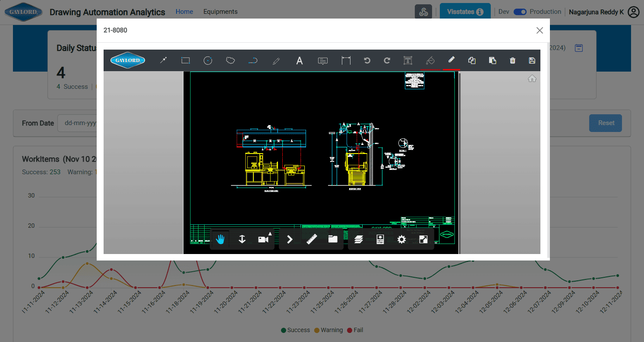Select the hand pan tool
644x342 pixels.
point(220,239)
